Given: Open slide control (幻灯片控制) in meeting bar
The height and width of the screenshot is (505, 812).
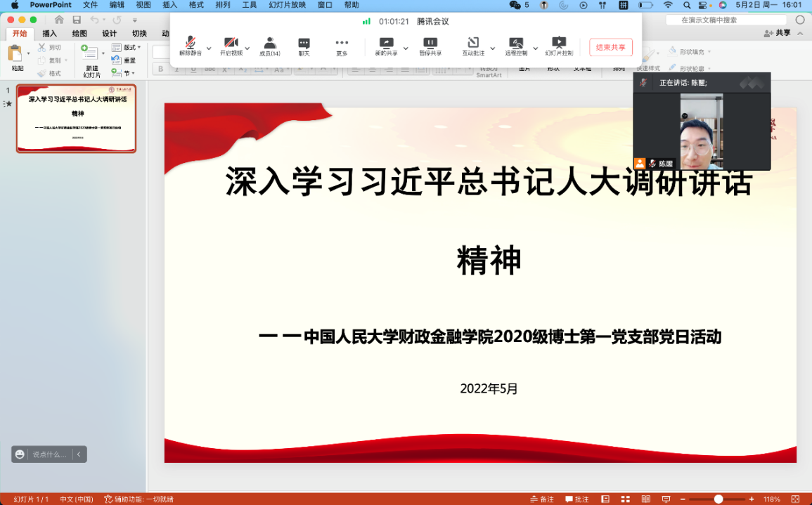Looking at the screenshot, I should (x=559, y=46).
